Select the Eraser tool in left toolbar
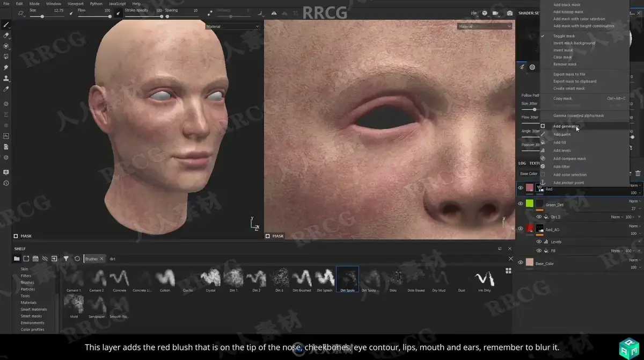644x360 pixels. tap(6, 35)
